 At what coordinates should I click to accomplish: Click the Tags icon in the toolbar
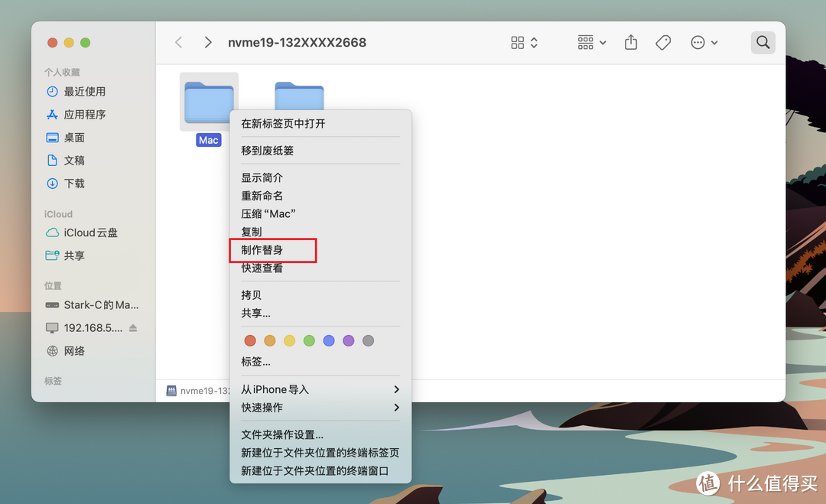(662, 42)
